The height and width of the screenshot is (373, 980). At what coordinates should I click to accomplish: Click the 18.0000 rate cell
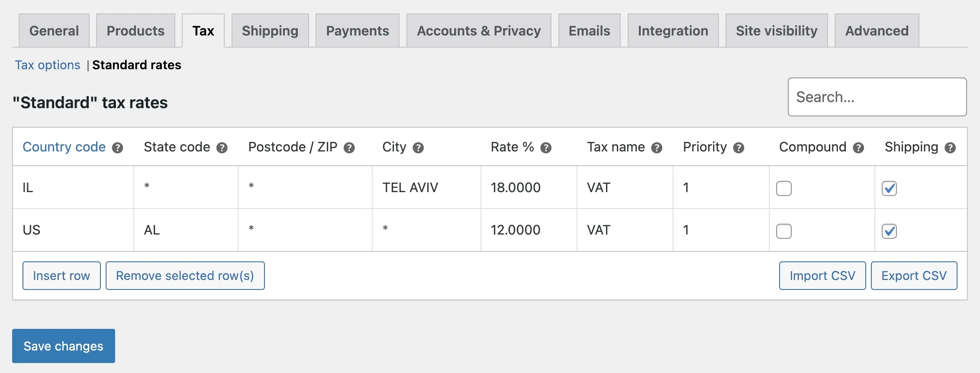click(x=529, y=187)
